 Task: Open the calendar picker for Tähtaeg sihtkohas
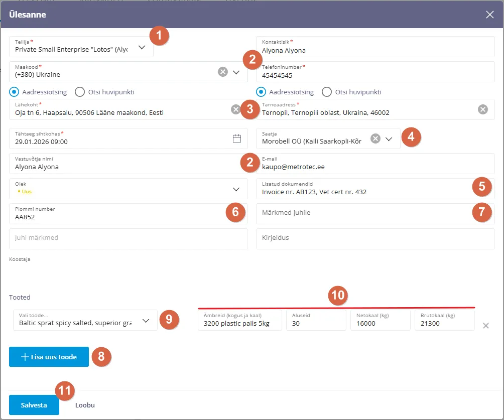[x=237, y=138]
